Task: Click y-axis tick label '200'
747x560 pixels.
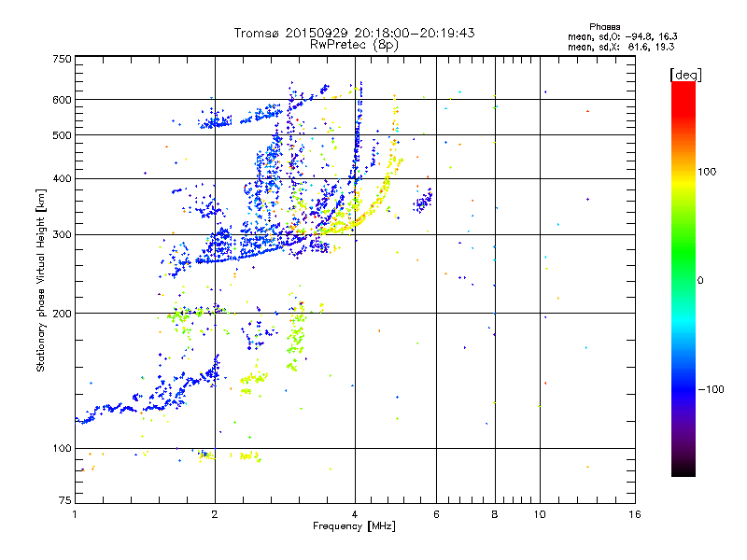Action: click(x=62, y=314)
